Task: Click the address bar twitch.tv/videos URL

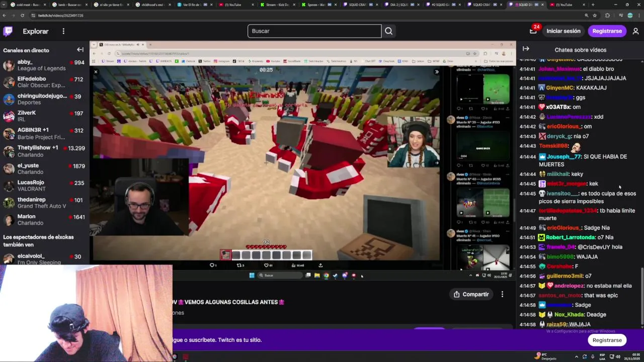Action: point(60,16)
